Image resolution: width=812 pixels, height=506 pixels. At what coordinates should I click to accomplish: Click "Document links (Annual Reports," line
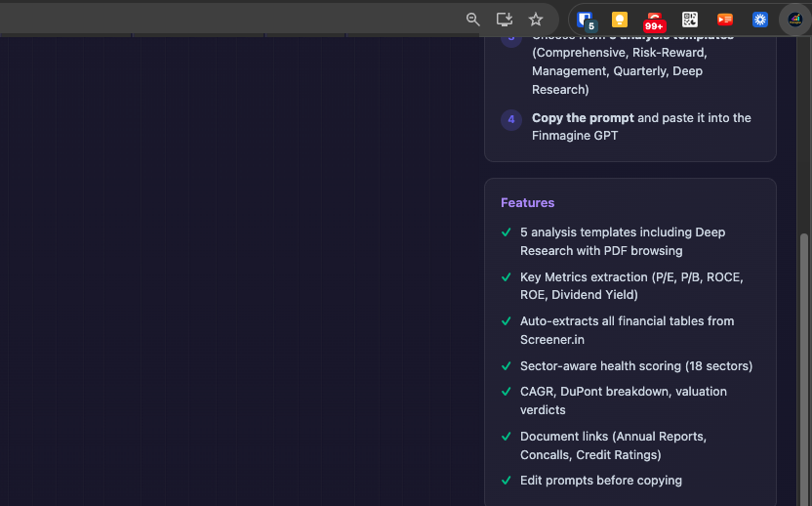(x=613, y=437)
